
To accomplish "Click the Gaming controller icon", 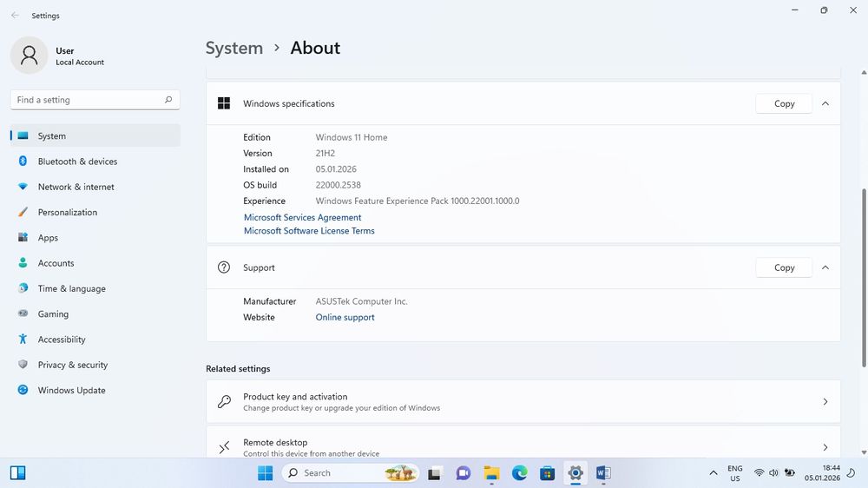I will [x=23, y=313].
